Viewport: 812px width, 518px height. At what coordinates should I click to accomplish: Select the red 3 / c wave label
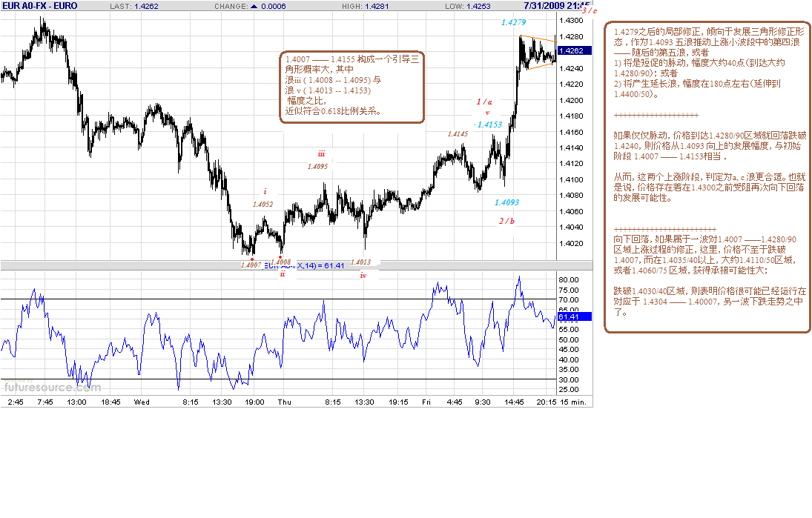click(590, 10)
